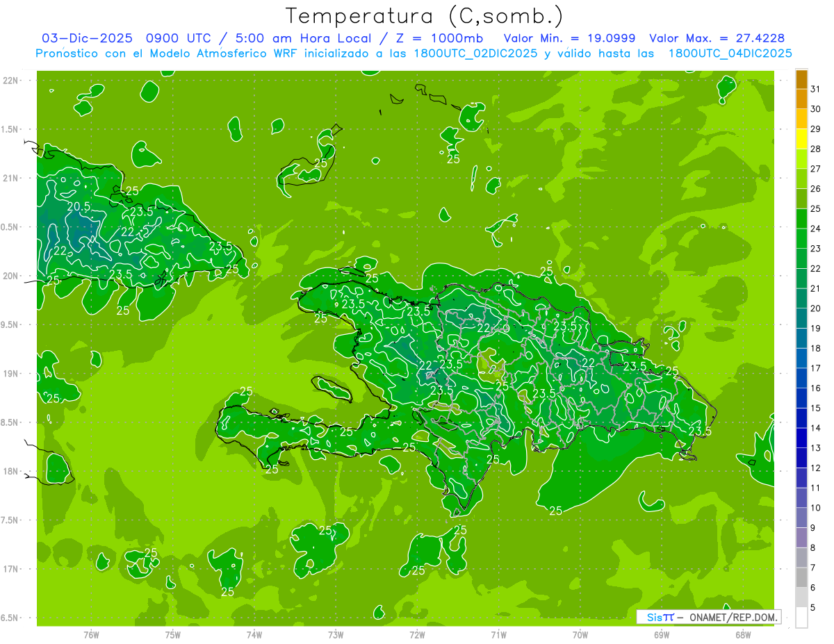Click the colorbar label "20"
834x644 pixels.
click(x=816, y=308)
